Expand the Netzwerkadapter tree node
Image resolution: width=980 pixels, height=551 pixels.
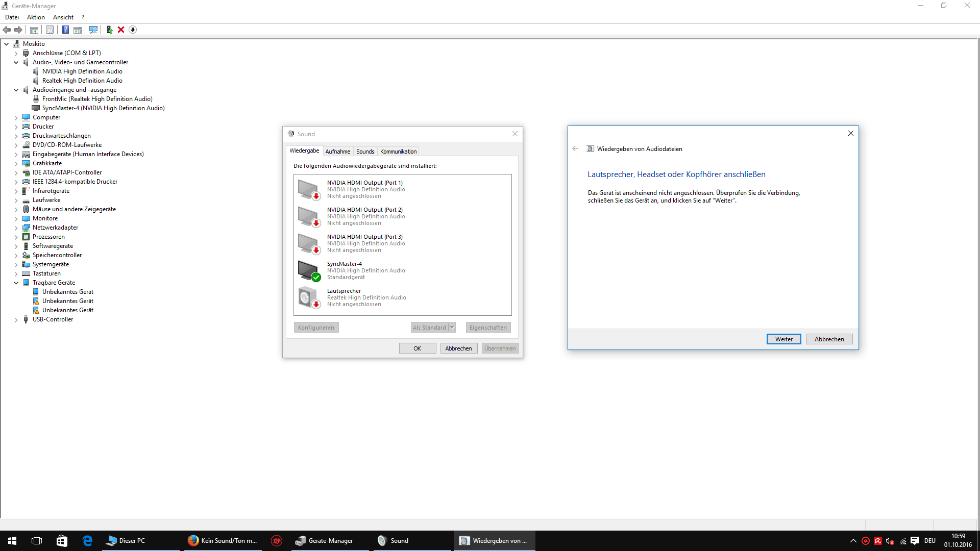tap(16, 228)
